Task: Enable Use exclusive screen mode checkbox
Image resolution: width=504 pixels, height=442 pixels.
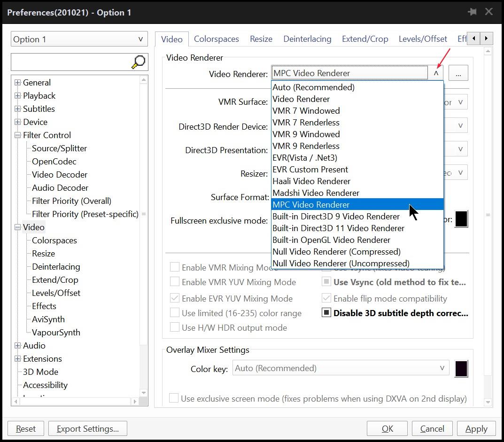Action: 174,398
